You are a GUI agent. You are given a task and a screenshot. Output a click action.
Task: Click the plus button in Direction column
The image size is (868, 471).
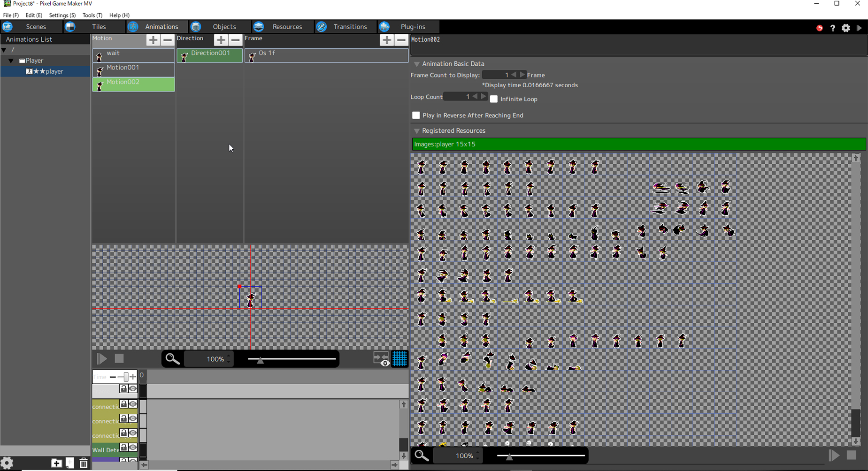[221, 40]
